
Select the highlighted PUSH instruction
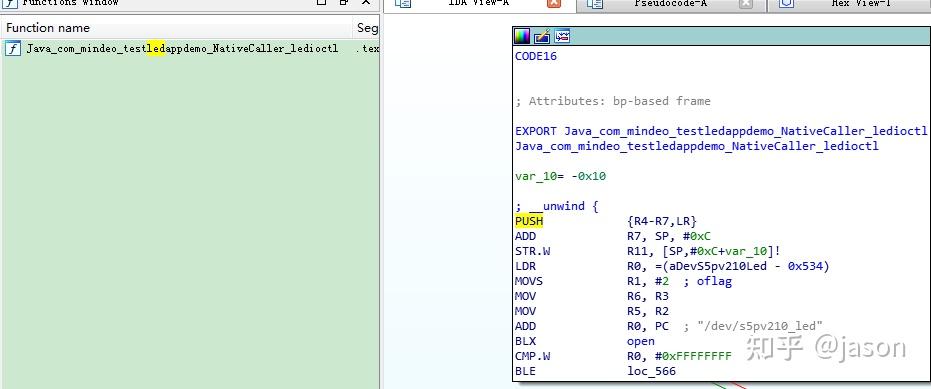(529, 221)
